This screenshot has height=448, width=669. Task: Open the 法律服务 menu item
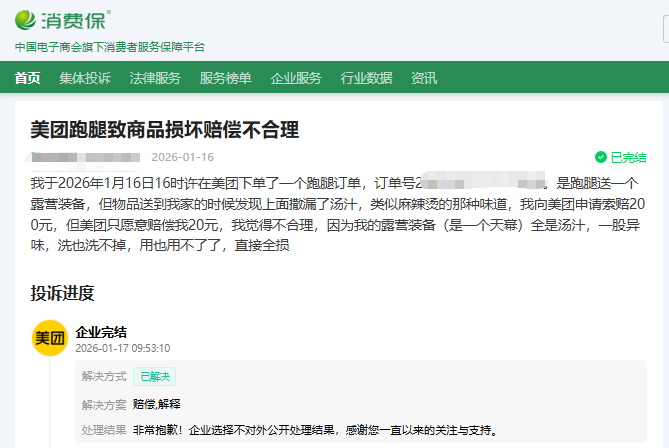(155, 78)
